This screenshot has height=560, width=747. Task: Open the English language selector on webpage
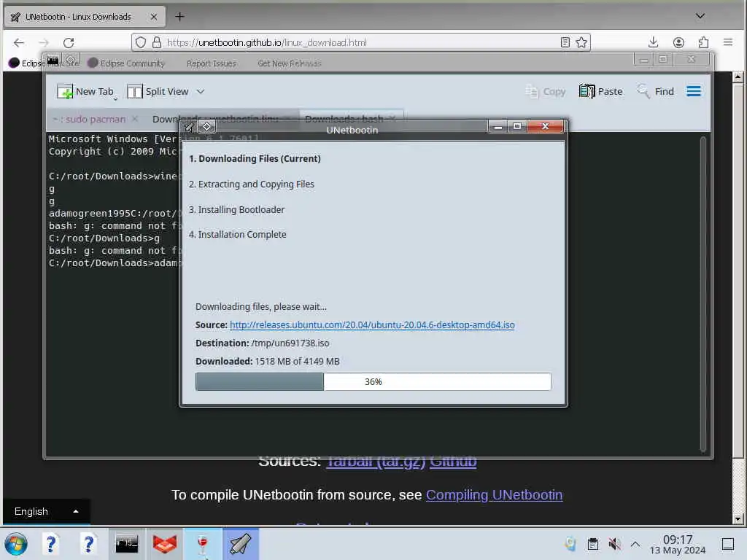pos(46,511)
